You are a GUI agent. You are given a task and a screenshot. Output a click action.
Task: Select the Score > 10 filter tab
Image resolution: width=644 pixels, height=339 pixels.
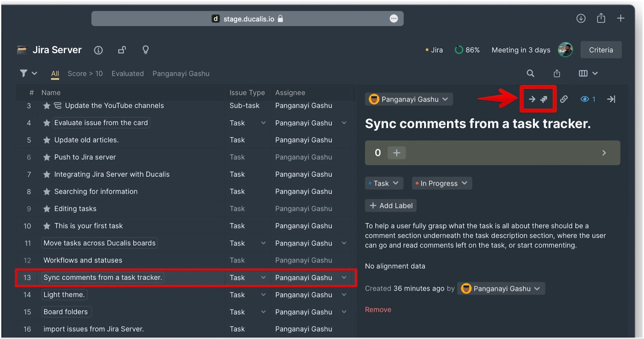coord(85,74)
